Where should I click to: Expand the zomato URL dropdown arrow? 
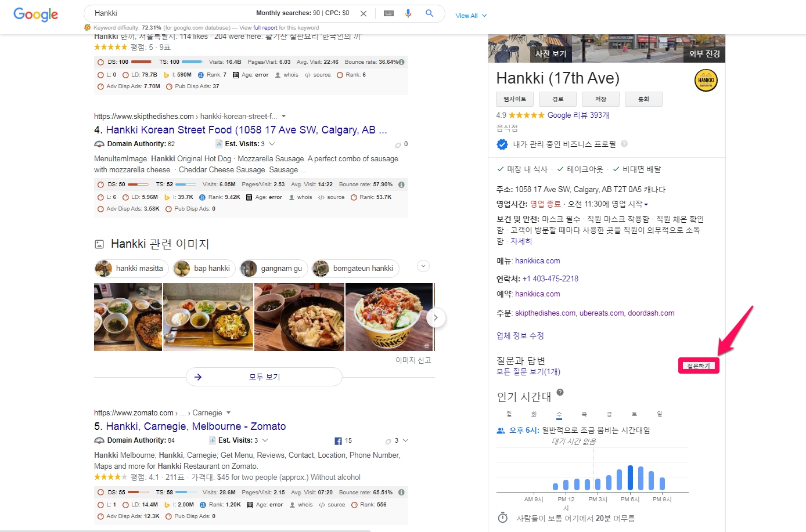(x=228, y=412)
